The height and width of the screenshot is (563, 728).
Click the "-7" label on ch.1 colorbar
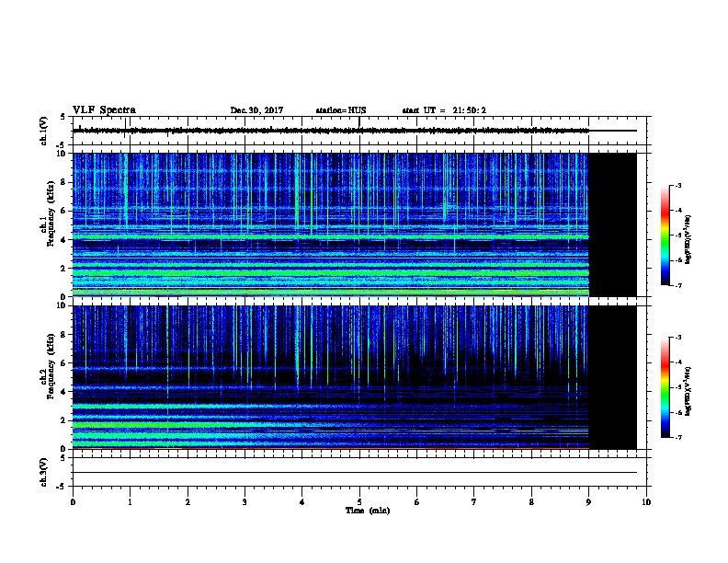pyautogui.click(x=678, y=285)
